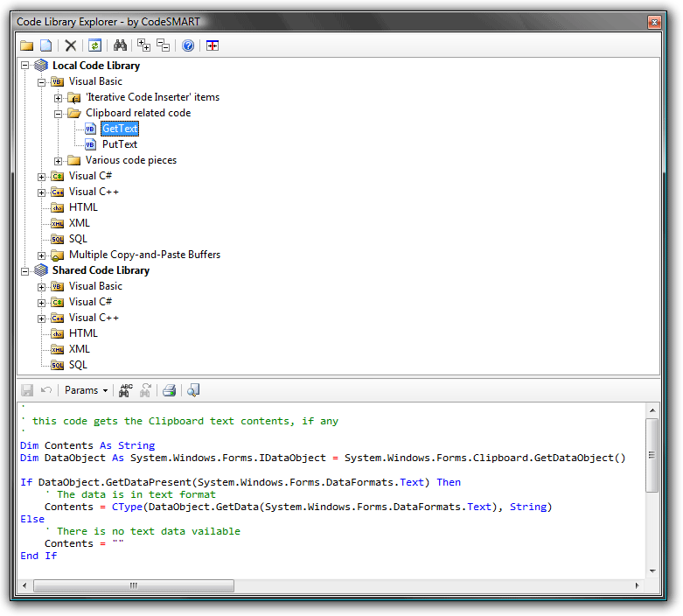
Task: Select Clipboard related code folder label
Action: coord(138,113)
